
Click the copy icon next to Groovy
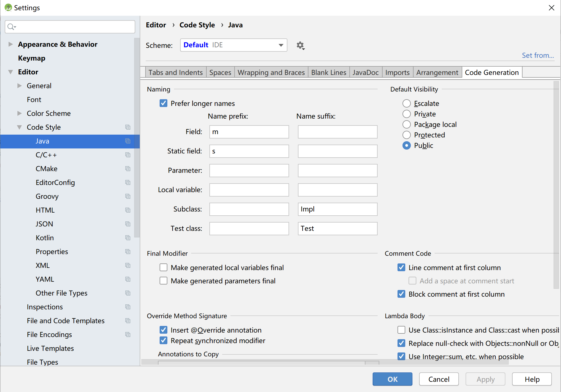tap(128, 196)
